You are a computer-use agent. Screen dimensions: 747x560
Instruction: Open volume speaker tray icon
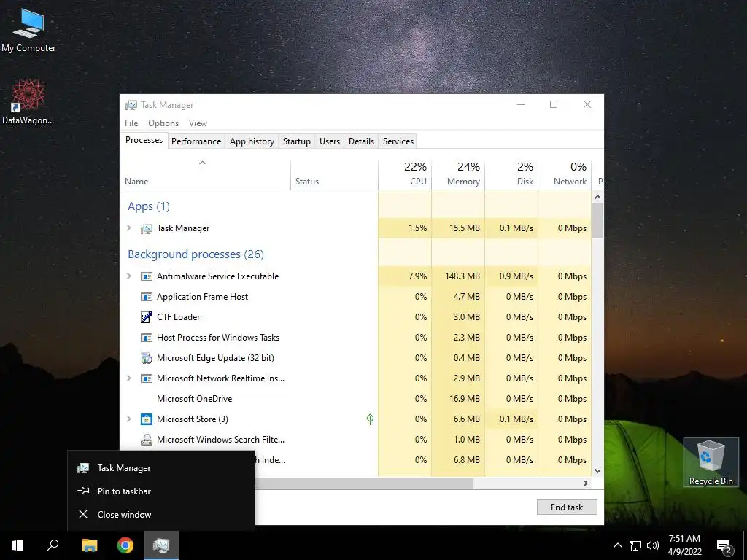653,545
